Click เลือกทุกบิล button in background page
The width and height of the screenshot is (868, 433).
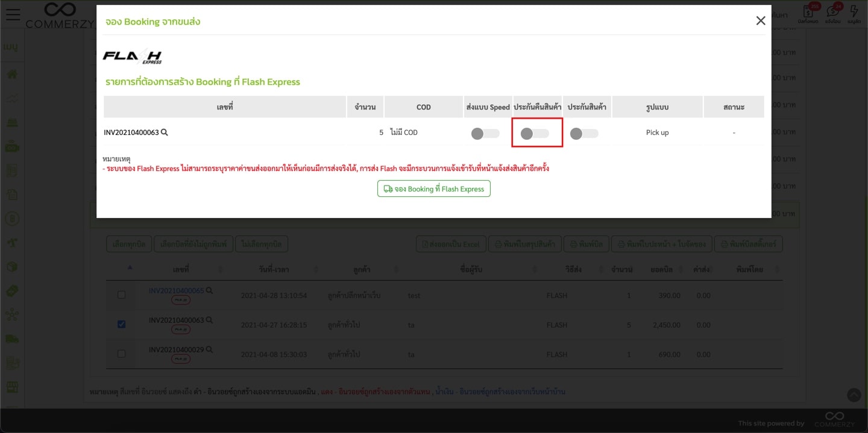pos(128,244)
